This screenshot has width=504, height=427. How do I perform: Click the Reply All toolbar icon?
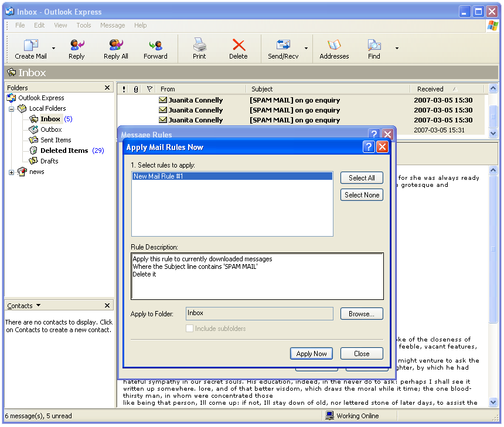(x=115, y=45)
